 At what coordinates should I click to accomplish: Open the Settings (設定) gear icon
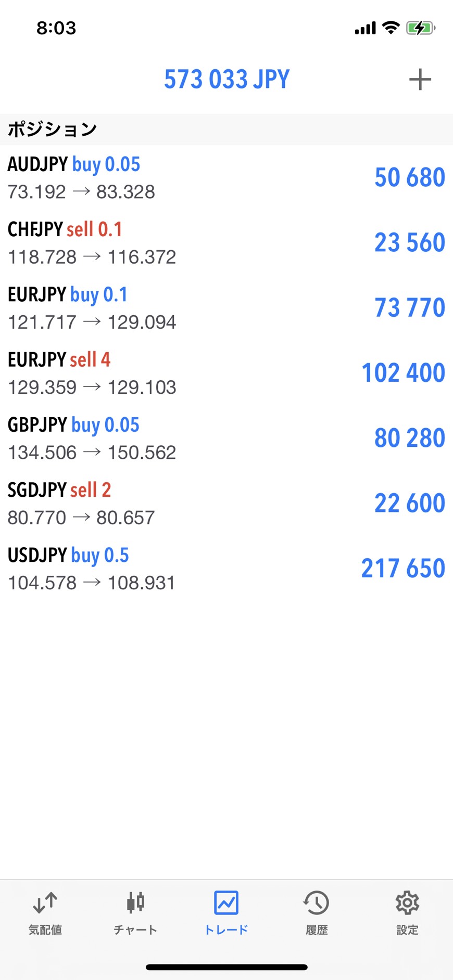click(407, 903)
